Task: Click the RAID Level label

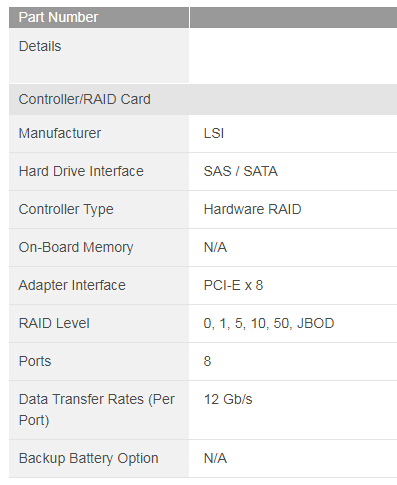Action: (x=54, y=323)
